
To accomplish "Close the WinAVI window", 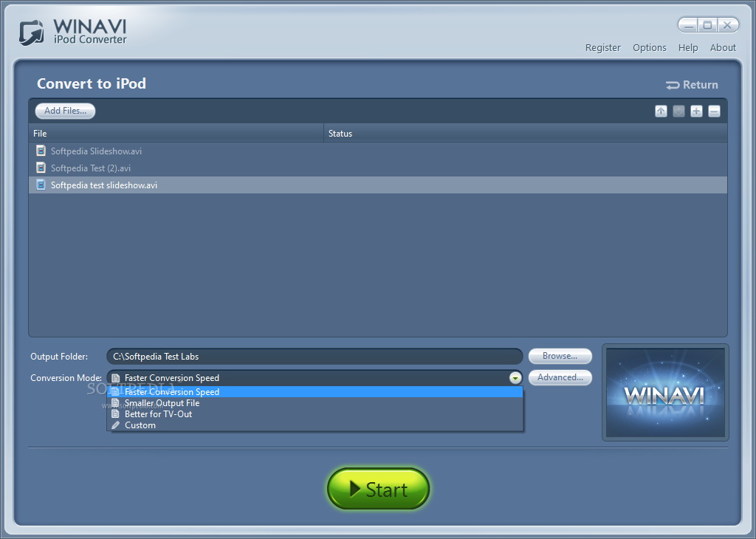I will point(727,25).
